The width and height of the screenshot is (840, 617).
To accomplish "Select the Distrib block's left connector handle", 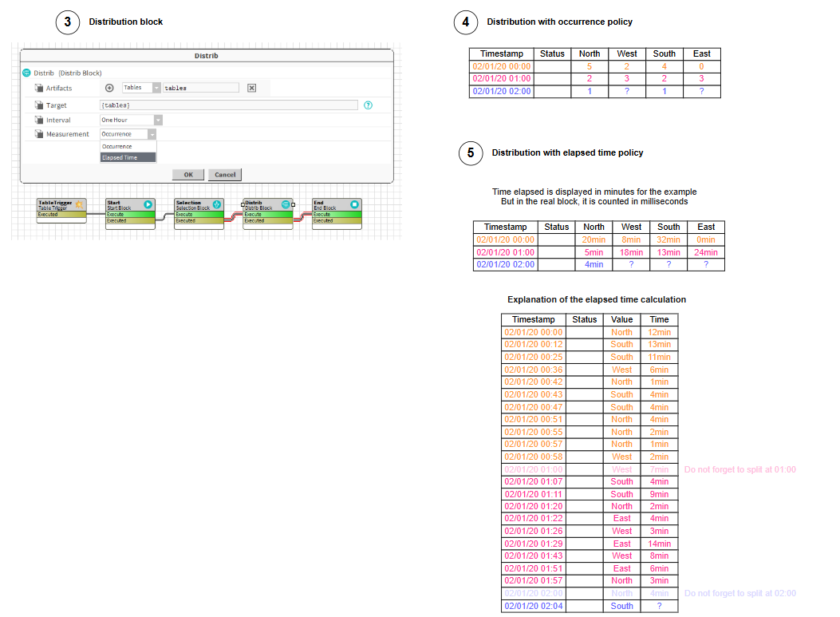I will (243, 204).
